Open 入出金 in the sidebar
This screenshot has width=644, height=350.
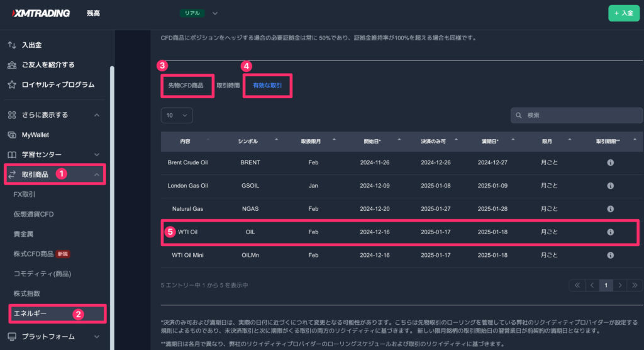(31, 45)
